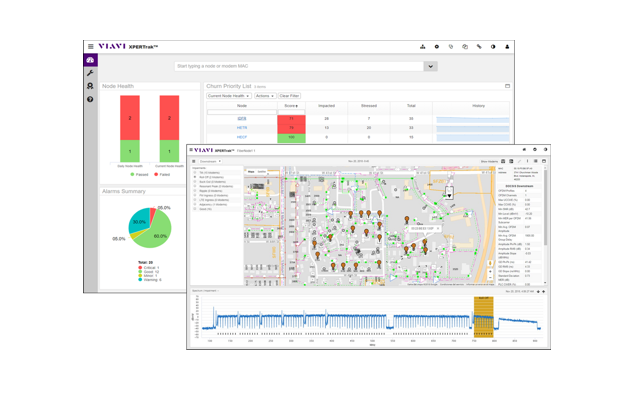The image size is (640, 400).
Task: Click the Score column filter input
Action: click(291, 112)
